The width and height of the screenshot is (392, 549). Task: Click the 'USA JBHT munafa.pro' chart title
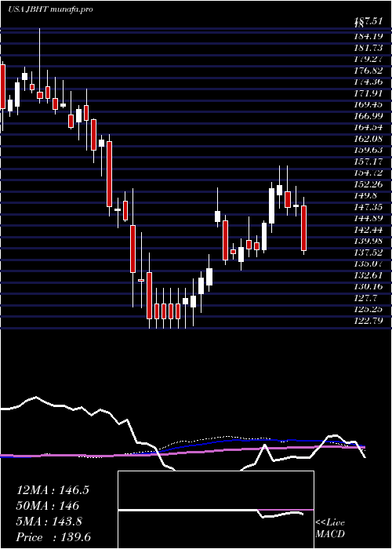point(51,9)
